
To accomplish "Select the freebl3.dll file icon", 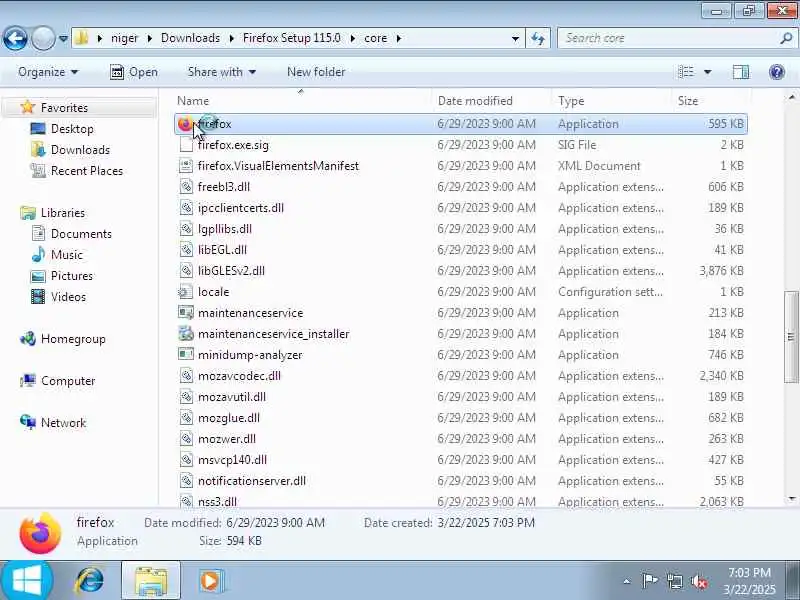I will tap(186, 187).
